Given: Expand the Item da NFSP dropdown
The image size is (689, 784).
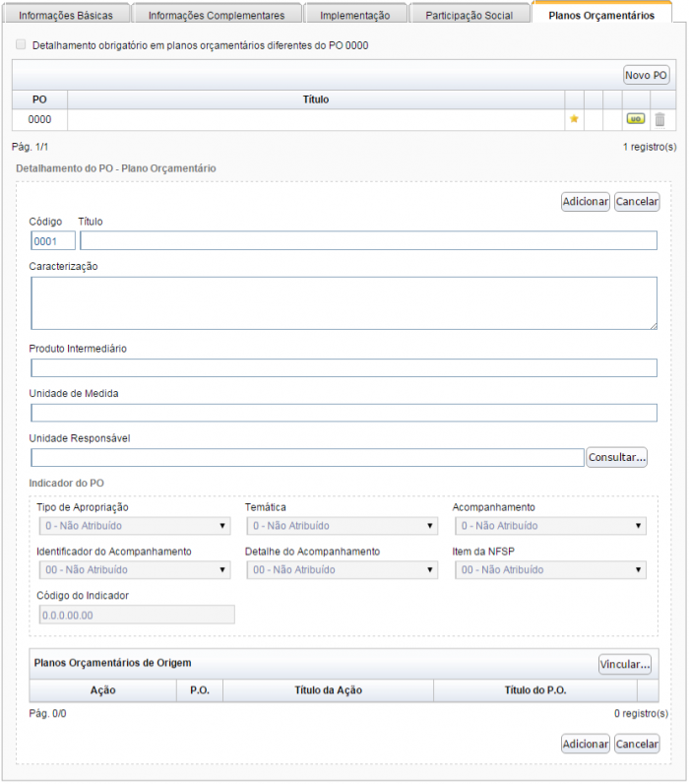Looking at the screenshot, I should pyautogui.click(x=549, y=569).
